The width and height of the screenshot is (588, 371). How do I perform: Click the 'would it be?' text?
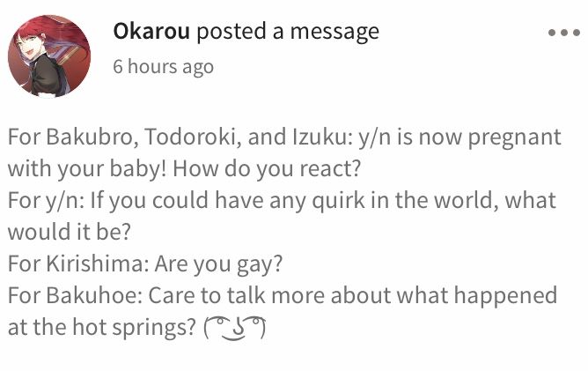point(70,232)
